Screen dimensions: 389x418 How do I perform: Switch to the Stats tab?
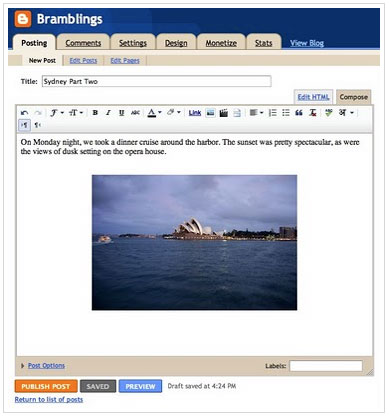263,43
